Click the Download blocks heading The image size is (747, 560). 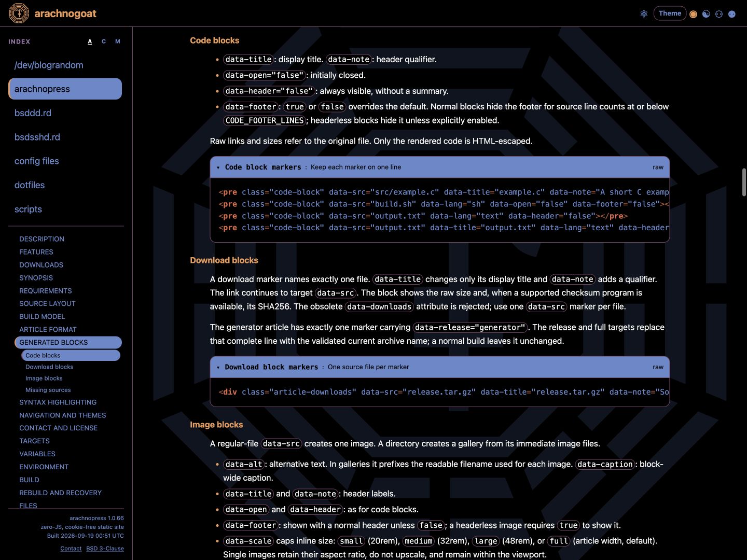(224, 260)
